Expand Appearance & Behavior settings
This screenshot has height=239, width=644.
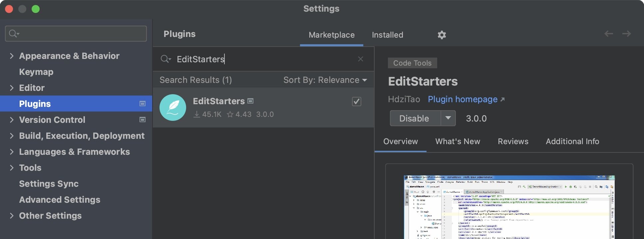(12, 56)
